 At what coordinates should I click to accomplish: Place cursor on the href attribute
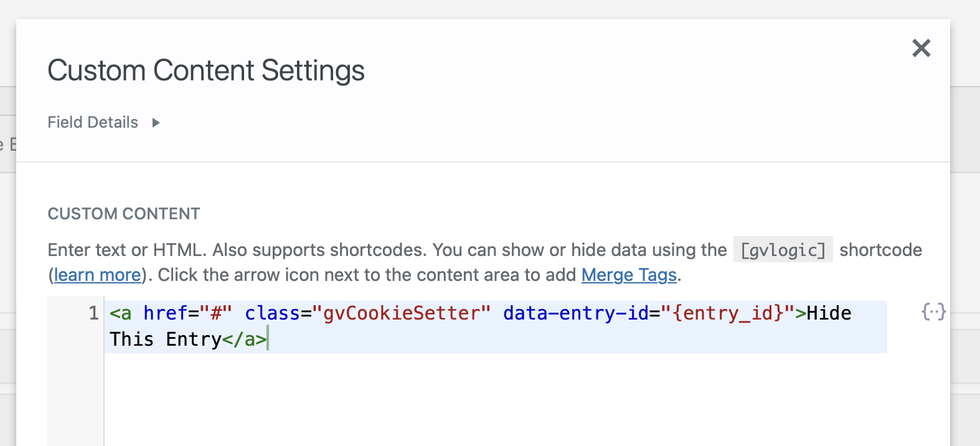[165, 313]
